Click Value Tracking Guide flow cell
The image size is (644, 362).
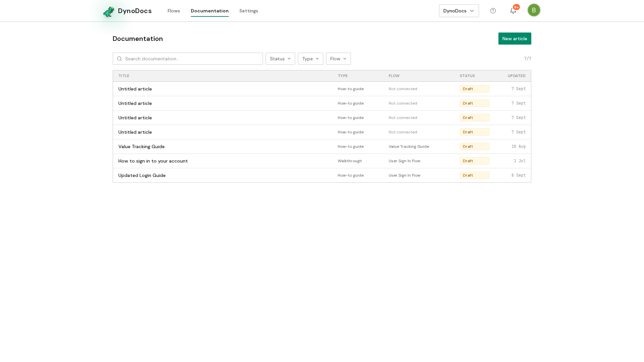coord(409,146)
